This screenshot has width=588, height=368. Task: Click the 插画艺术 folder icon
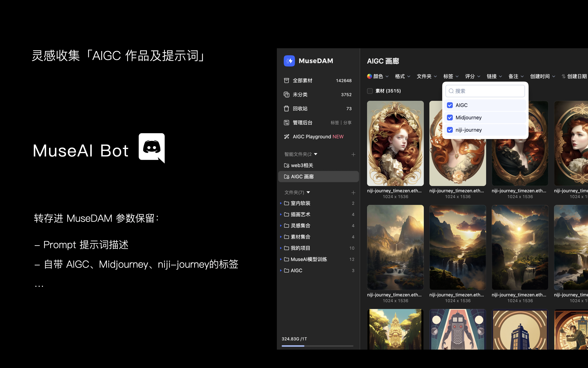point(286,214)
